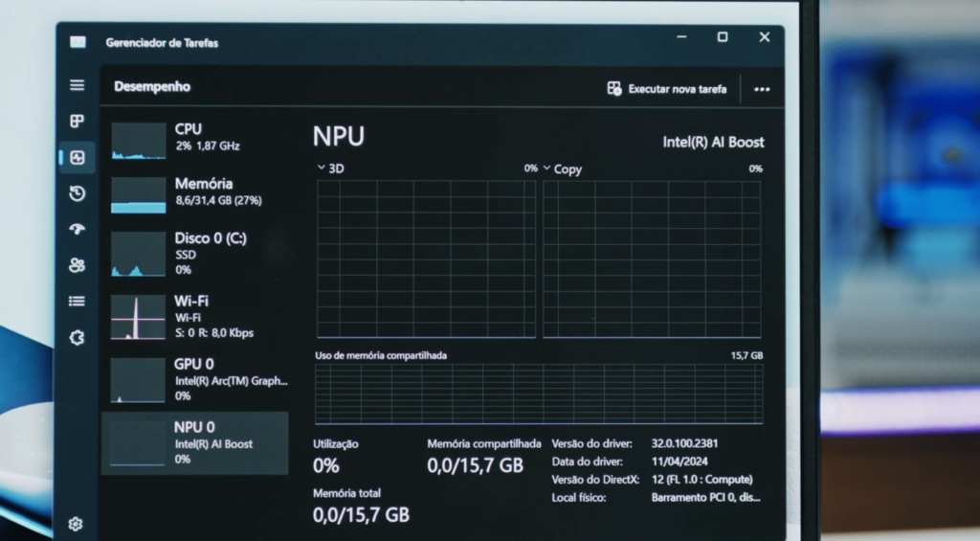Select the Performance page icon in sidebar
The height and width of the screenshot is (541, 980).
[77, 157]
